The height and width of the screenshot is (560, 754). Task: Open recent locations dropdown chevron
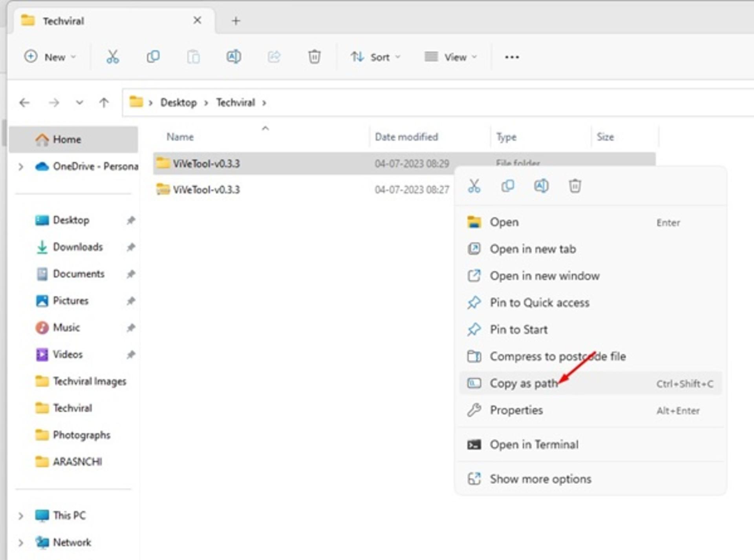[x=79, y=103]
